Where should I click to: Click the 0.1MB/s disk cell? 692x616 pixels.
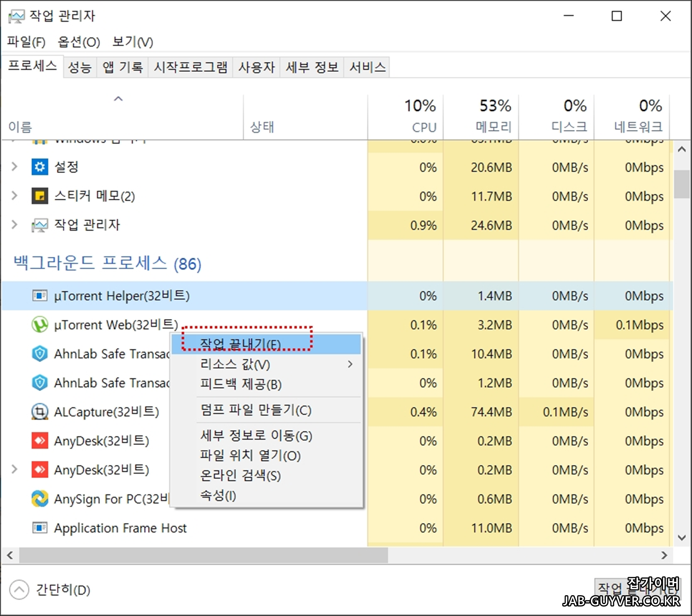(556, 412)
